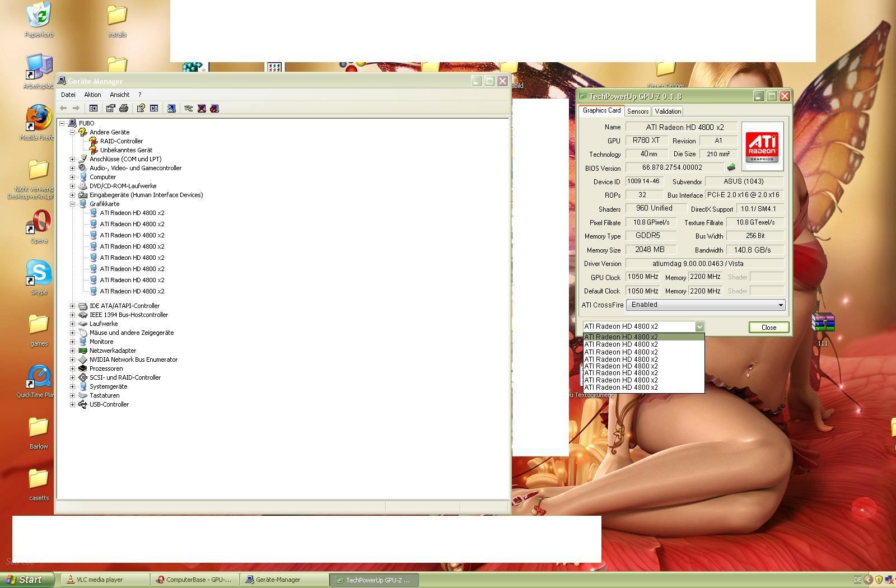Select the Systemgeräte tree entry
This screenshot has height=588, width=896.
(x=108, y=386)
